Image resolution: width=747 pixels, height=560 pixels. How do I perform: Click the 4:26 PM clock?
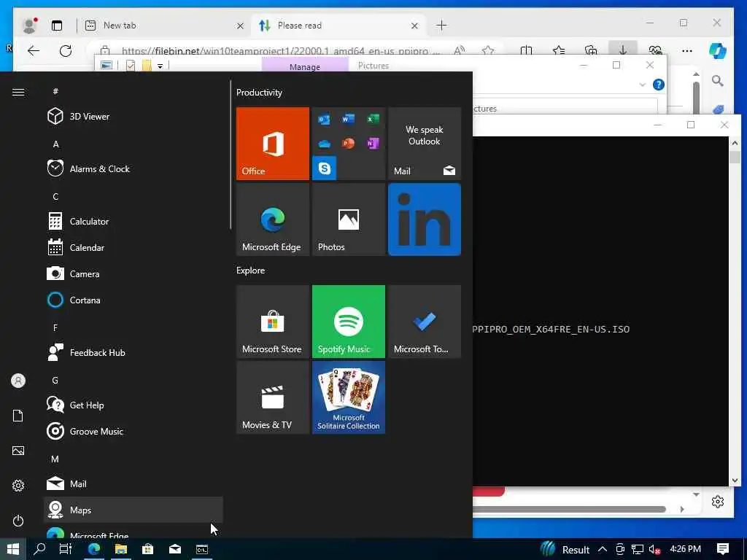click(x=685, y=549)
